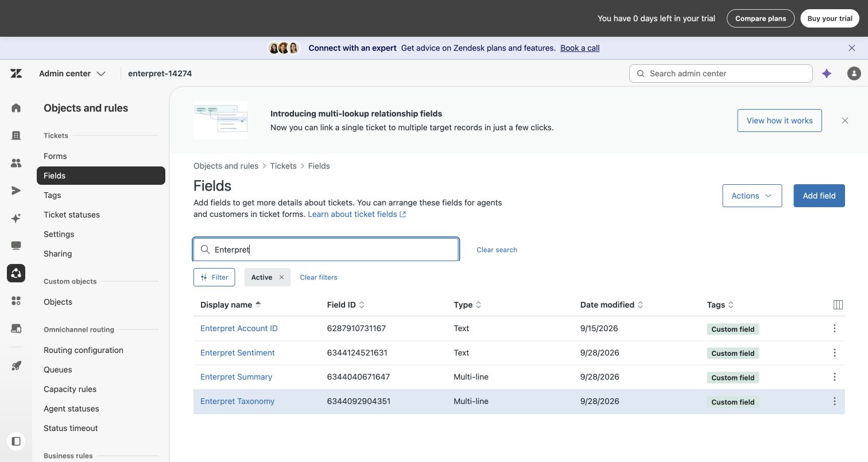Click the multi-lookup illustration thumbnail
868x462 pixels.
tap(220, 121)
